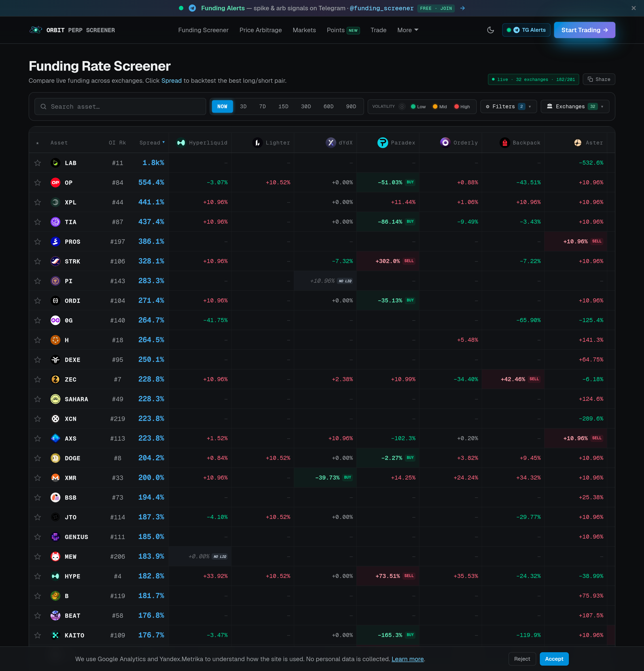Star the OP row as favorite
The image size is (644, 671).
[x=38, y=183]
